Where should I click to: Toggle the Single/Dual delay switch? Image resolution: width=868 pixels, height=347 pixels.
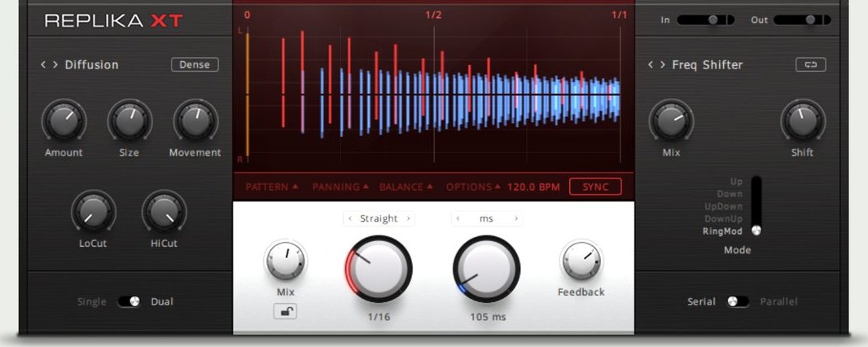129,301
